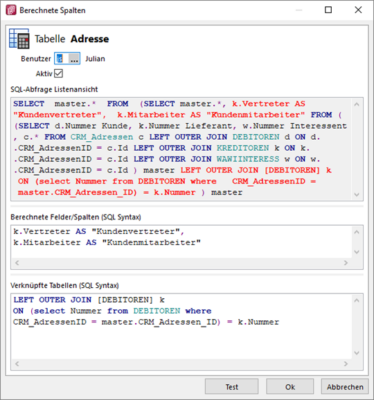The height and width of the screenshot is (400, 374).
Task: Click the up arrow of Verknüpfte Tabellen scrollbar
Action: (x=356, y=300)
